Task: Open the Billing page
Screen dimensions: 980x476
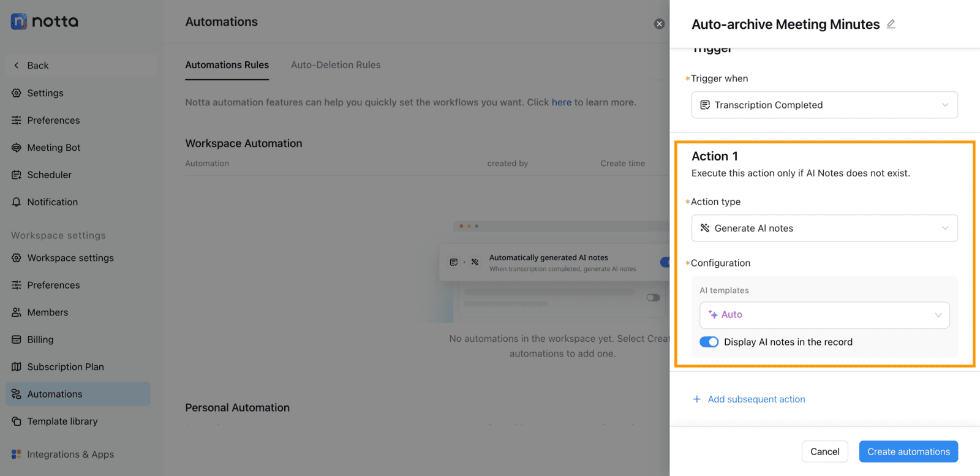Action: pyautogui.click(x=78, y=339)
